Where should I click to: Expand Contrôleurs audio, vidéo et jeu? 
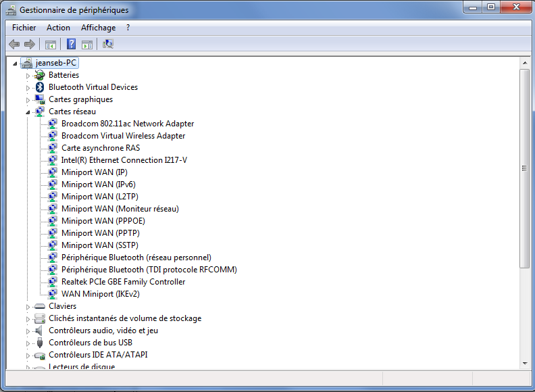pyautogui.click(x=28, y=331)
